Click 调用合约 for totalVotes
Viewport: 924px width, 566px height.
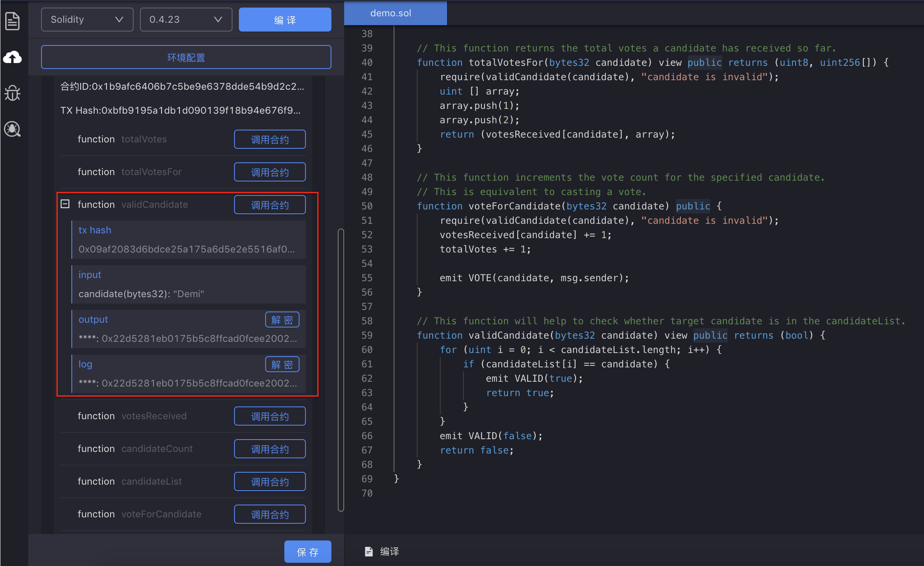(270, 139)
